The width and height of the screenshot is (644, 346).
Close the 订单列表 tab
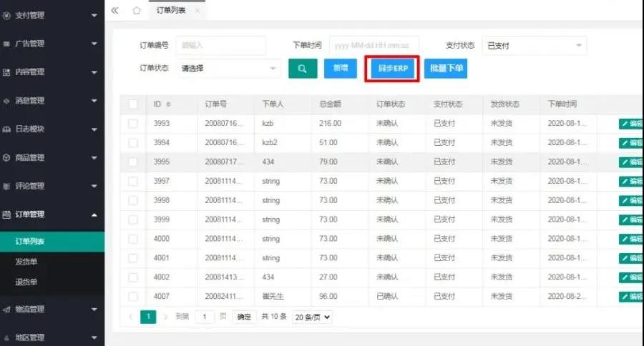point(197,11)
